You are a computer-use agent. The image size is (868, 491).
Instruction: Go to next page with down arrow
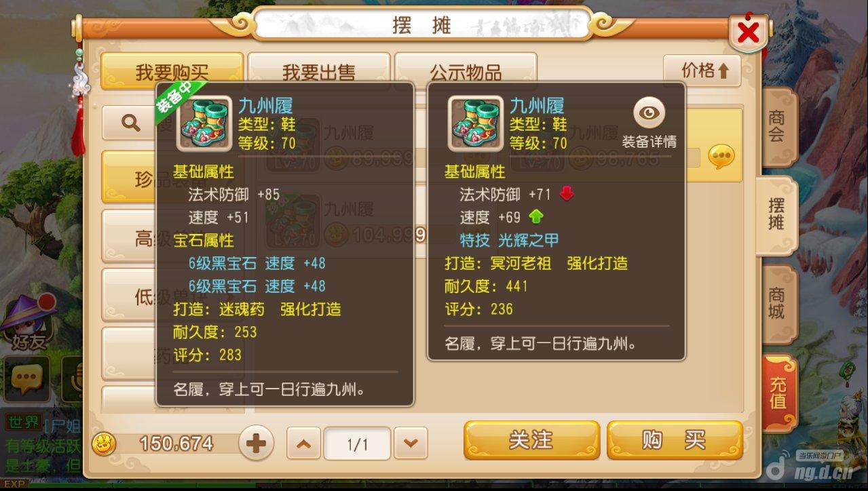click(411, 444)
